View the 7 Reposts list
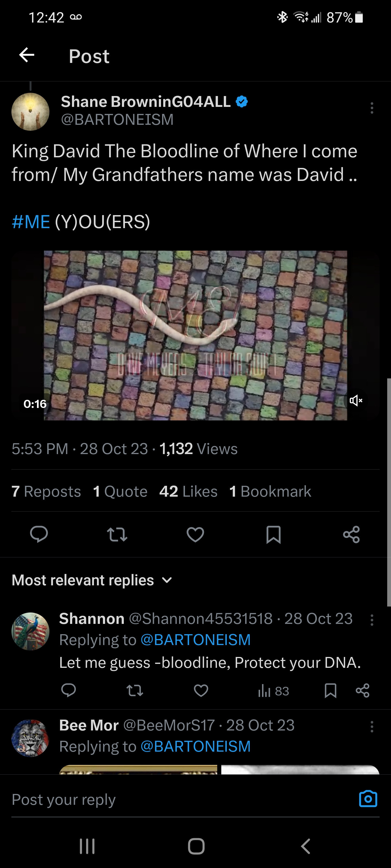 click(46, 491)
